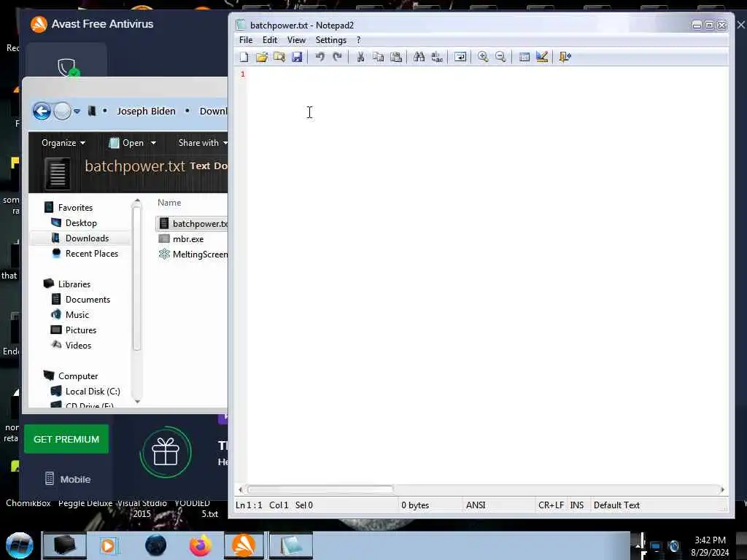
Task: Click the CR+LF line ending status entry
Action: [x=551, y=505]
